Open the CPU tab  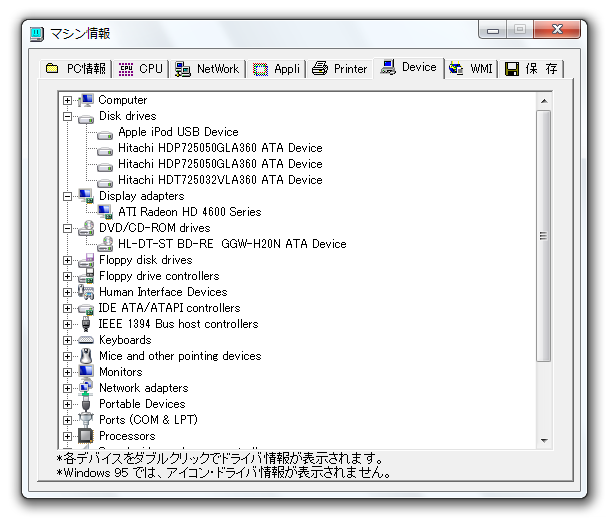pyautogui.click(x=140, y=69)
